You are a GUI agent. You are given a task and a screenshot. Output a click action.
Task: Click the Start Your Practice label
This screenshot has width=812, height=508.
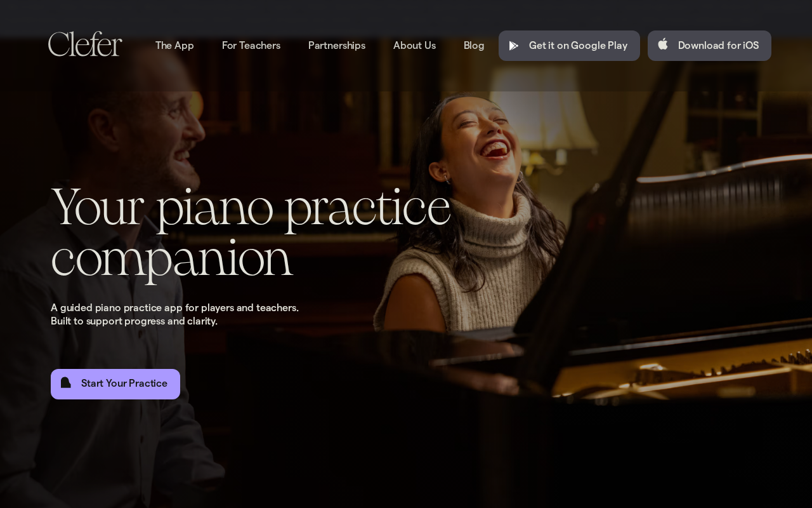pos(124,384)
